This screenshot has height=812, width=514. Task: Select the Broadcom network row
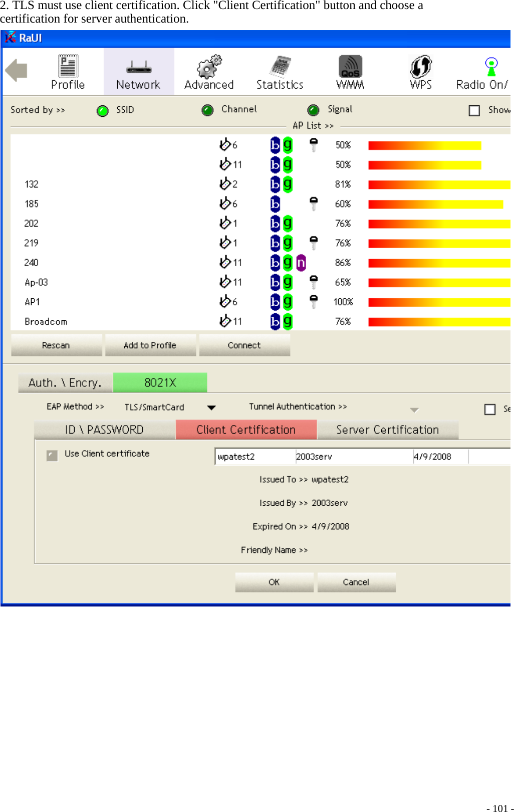[x=261, y=321]
